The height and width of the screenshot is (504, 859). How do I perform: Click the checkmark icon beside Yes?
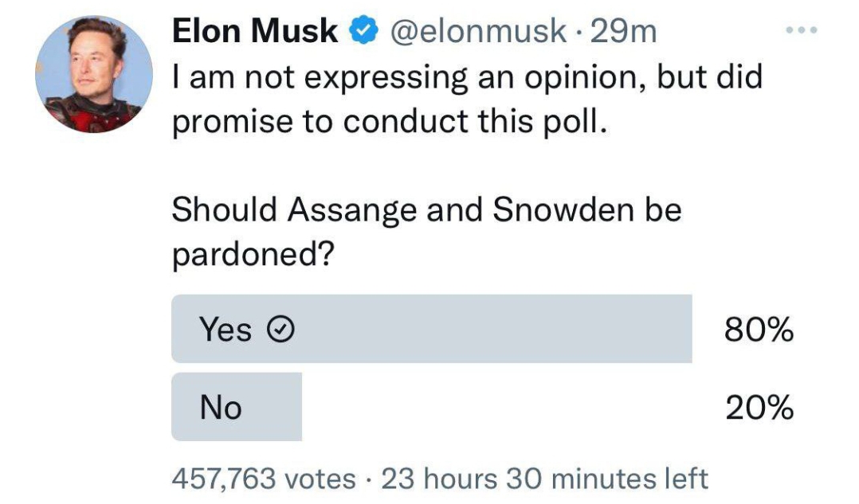(x=280, y=330)
